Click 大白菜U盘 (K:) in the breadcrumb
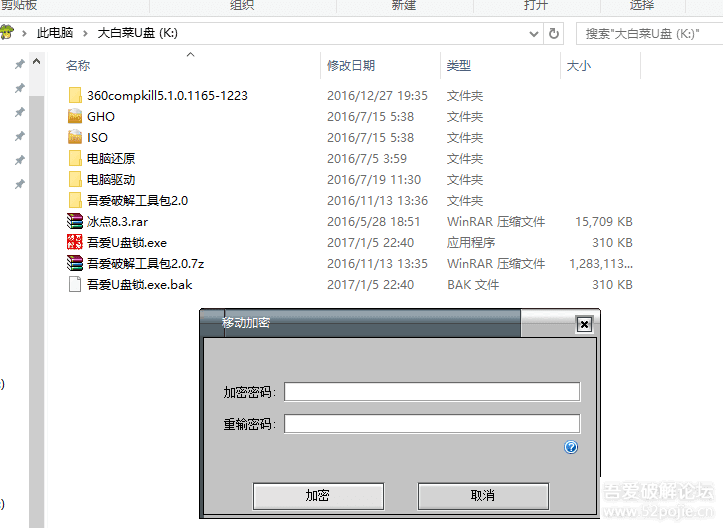723x528 pixels. click(x=137, y=33)
